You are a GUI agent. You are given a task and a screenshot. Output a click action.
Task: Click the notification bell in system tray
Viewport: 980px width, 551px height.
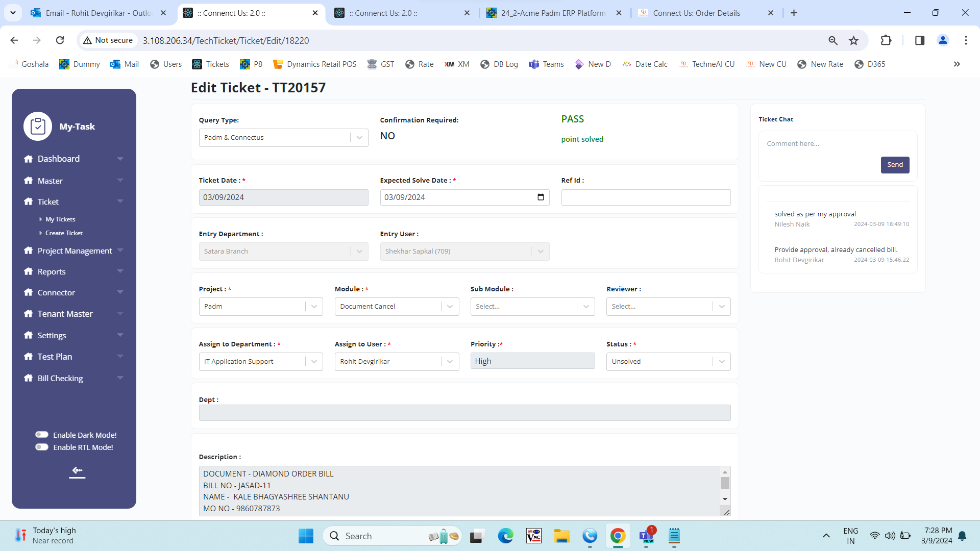point(962,536)
